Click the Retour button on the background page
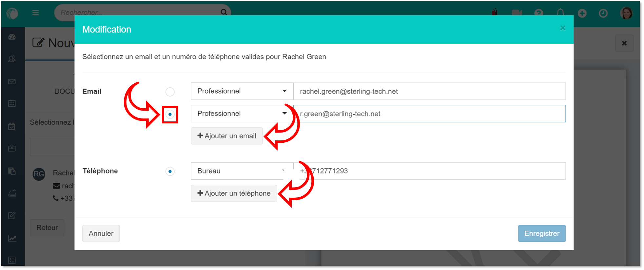Viewport: 644px width, 270px height. (x=47, y=228)
